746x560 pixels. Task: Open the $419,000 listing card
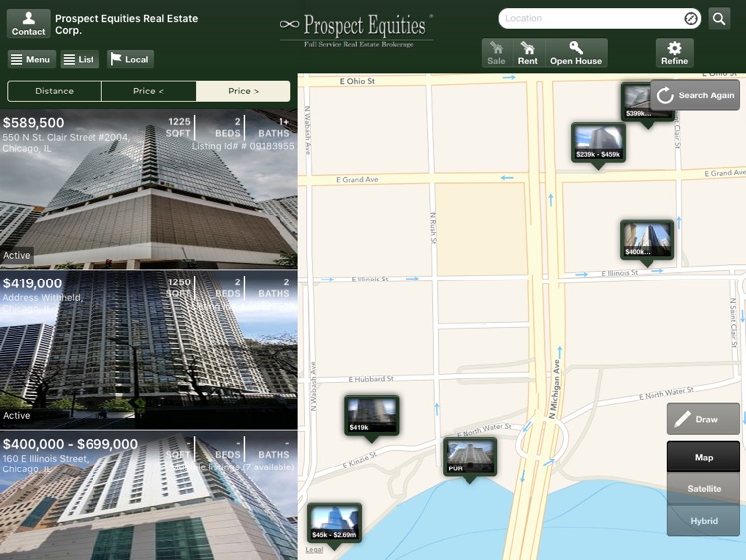[x=149, y=349]
